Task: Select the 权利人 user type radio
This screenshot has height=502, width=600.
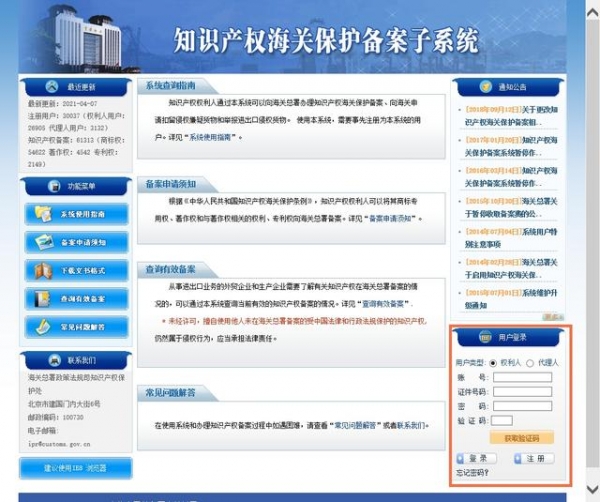Action: click(495, 362)
